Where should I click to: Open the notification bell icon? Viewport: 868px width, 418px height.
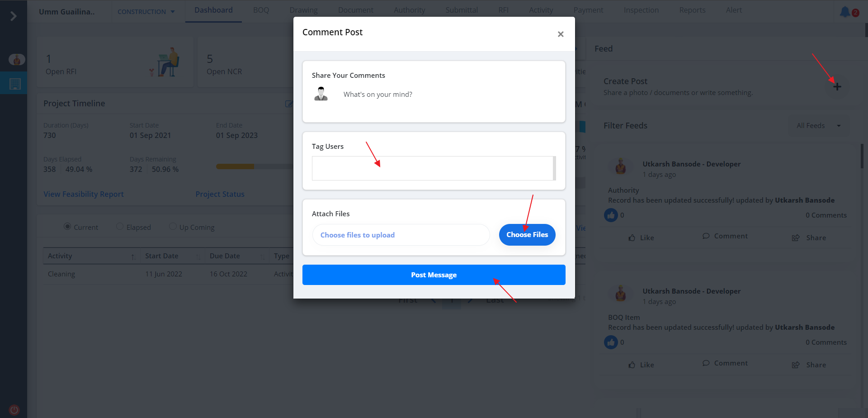(x=844, y=12)
